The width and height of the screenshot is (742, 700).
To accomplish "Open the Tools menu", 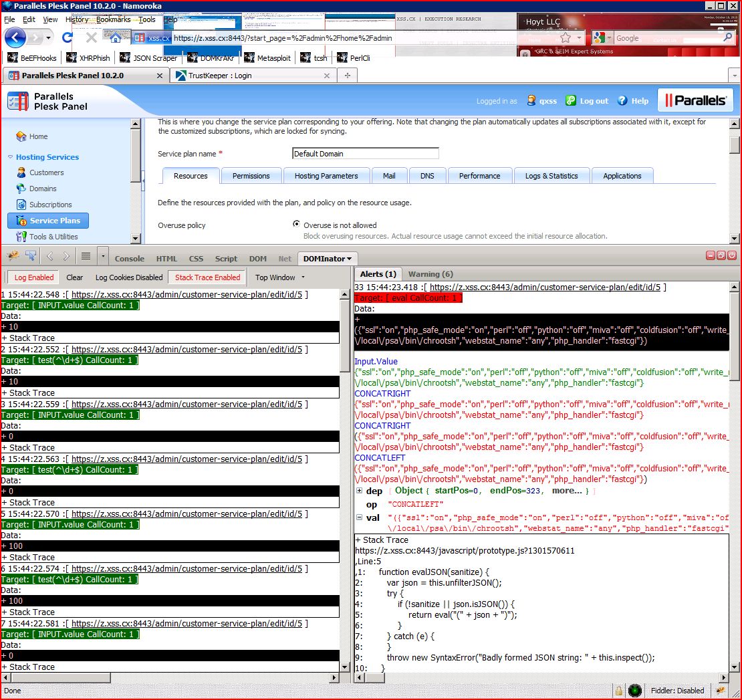I will [x=146, y=19].
